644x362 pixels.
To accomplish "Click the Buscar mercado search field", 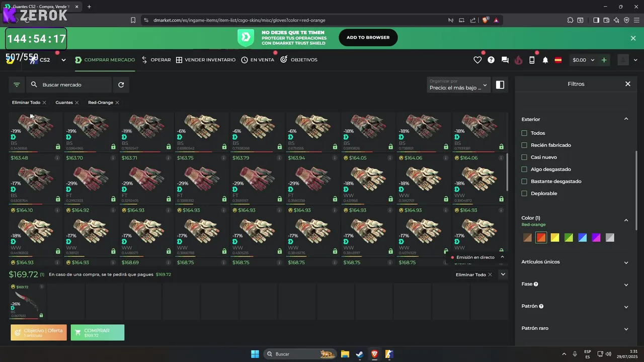I will click(x=69, y=85).
